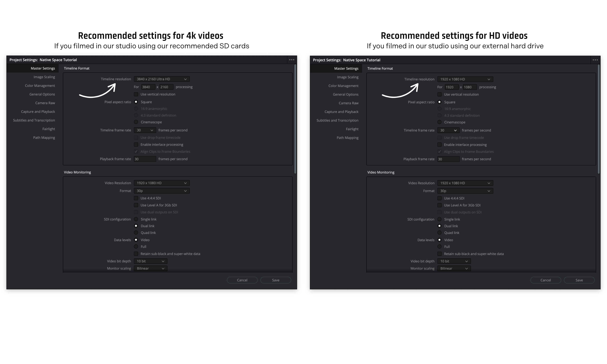607x364 pixels.
Task: Check Retain sub-black and super-white data in 4k window
Action: pos(136,254)
